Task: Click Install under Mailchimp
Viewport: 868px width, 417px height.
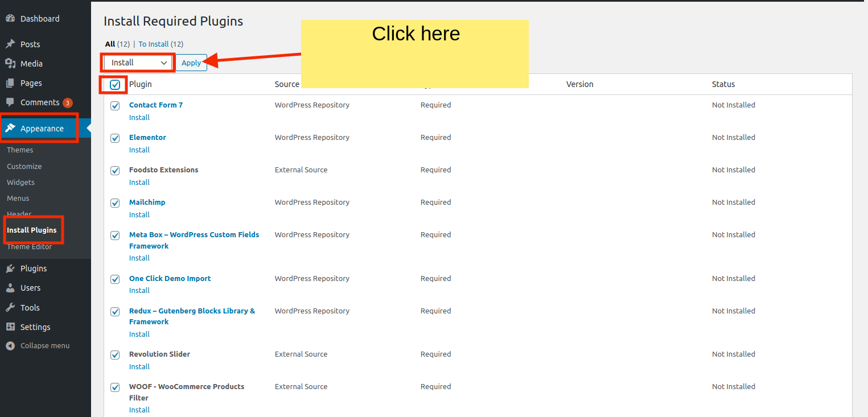Action: click(x=139, y=215)
